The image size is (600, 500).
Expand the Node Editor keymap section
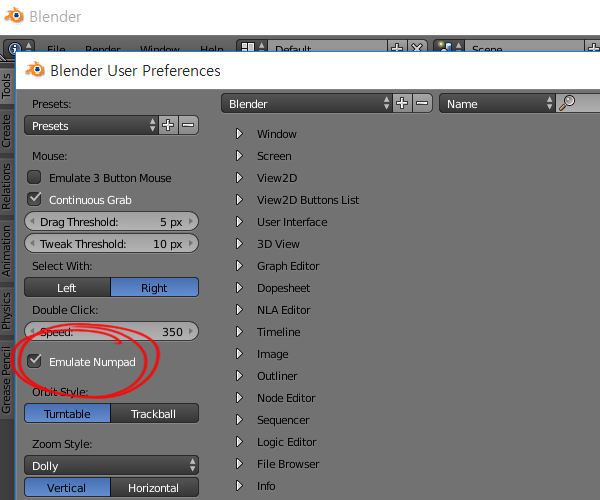(240, 397)
